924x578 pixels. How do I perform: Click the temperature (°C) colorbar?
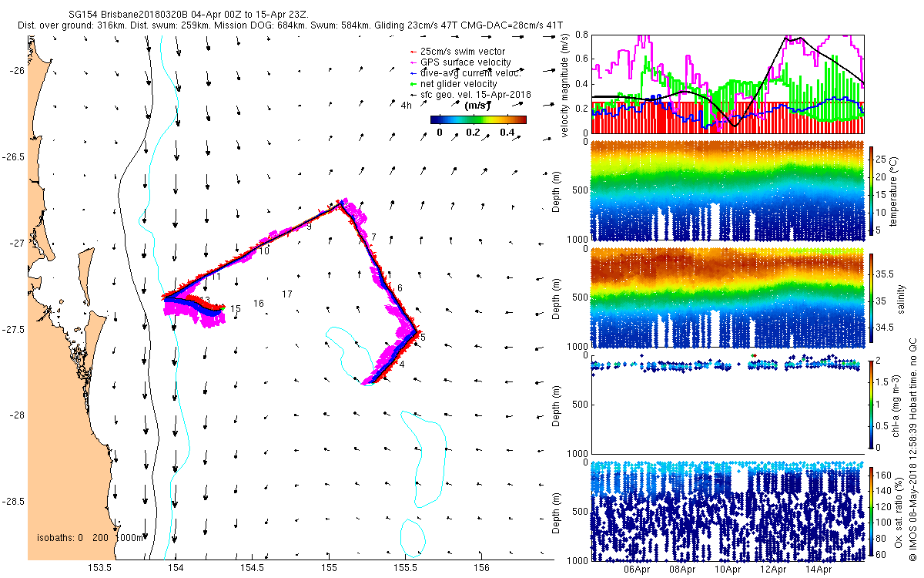pyautogui.click(x=872, y=191)
